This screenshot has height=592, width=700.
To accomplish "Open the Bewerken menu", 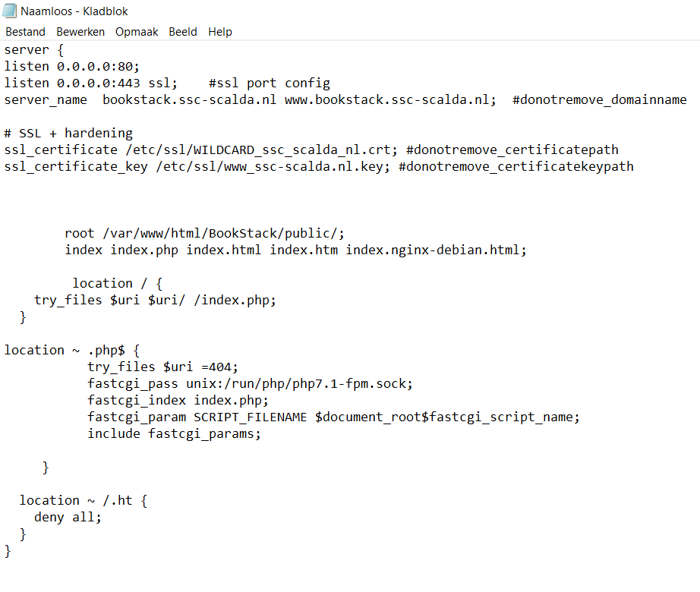I will pyautogui.click(x=80, y=32).
